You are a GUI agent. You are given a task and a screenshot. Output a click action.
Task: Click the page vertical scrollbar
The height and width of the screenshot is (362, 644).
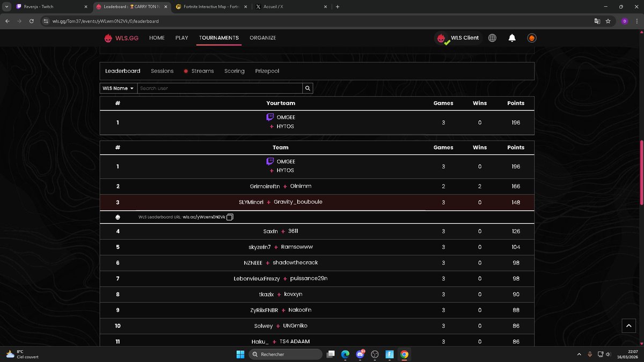(x=641, y=172)
